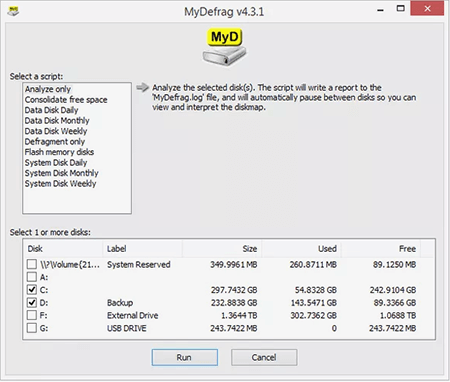The width and height of the screenshot is (450, 382).
Task: Click the External Drive label cell
Action: (x=133, y=315)
